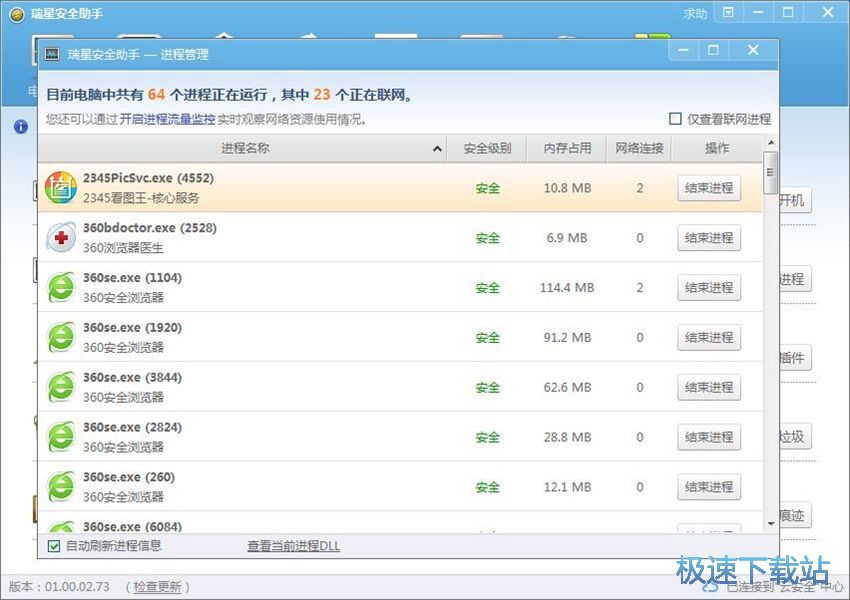
Task: Click 插件 button in main window behind
Action: [x=795, y=358]
